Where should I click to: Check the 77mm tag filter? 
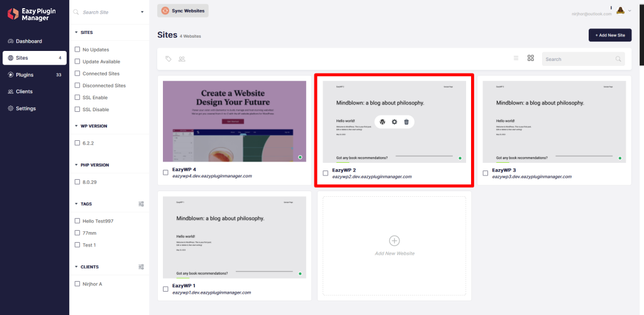(x=77, y=233)
